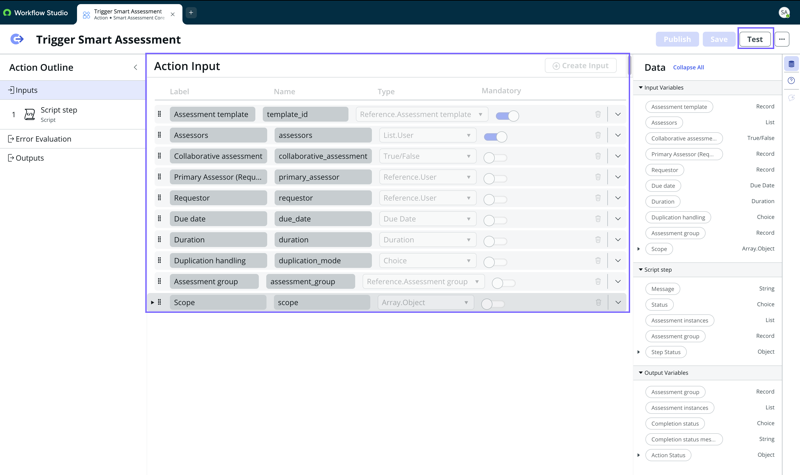This screenshot has height=475, width=800.
Task: Expand Action Status data pill
Action: (x=639, y=455)
